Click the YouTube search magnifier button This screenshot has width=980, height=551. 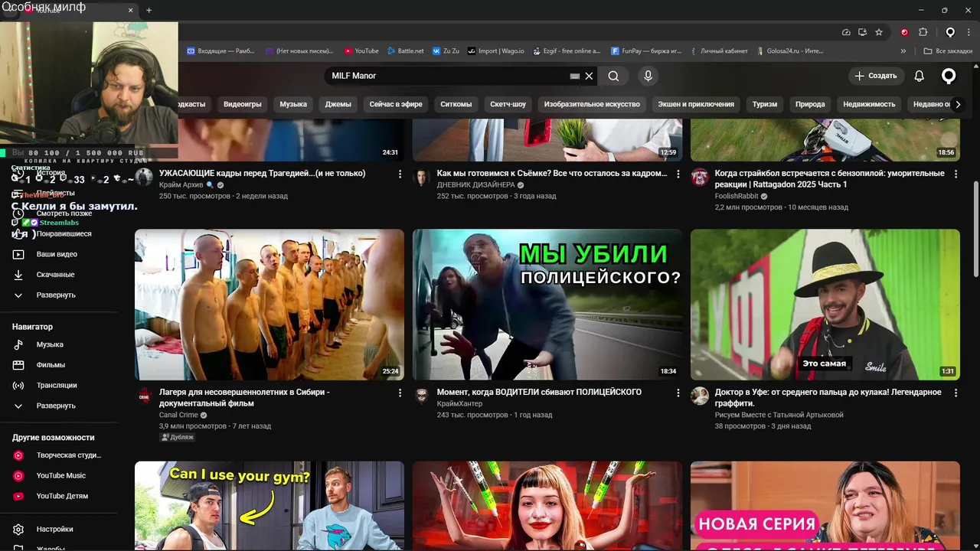tap(613, 76)
